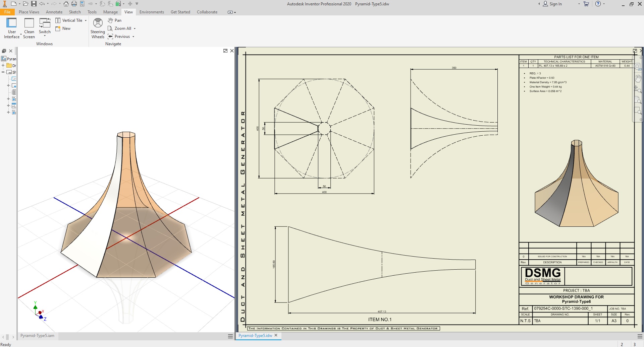Viewport: 644px width, 347px height.
Task: Open the Autodesk App Store cart icon
Action: (586, 4)
